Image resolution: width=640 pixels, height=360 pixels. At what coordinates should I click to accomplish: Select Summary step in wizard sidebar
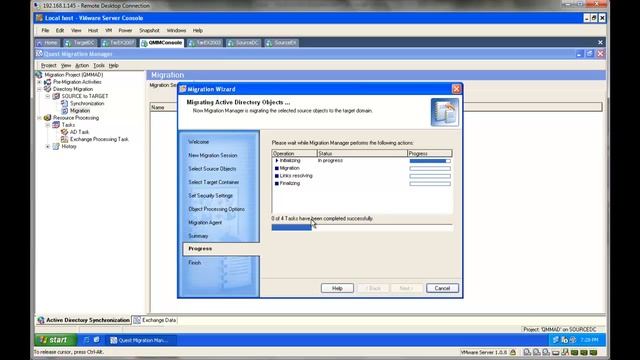(198, 236)
